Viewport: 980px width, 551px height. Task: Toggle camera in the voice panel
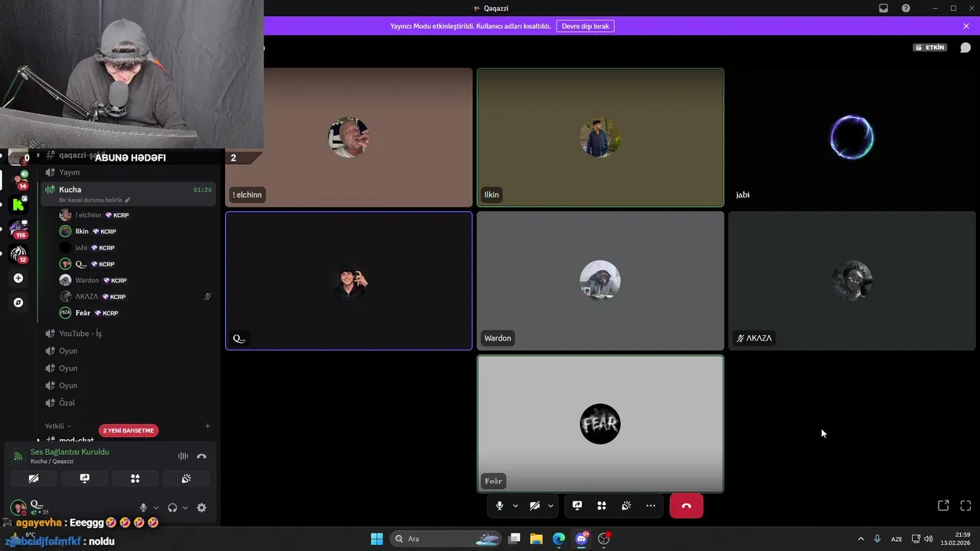pos(33,478)
